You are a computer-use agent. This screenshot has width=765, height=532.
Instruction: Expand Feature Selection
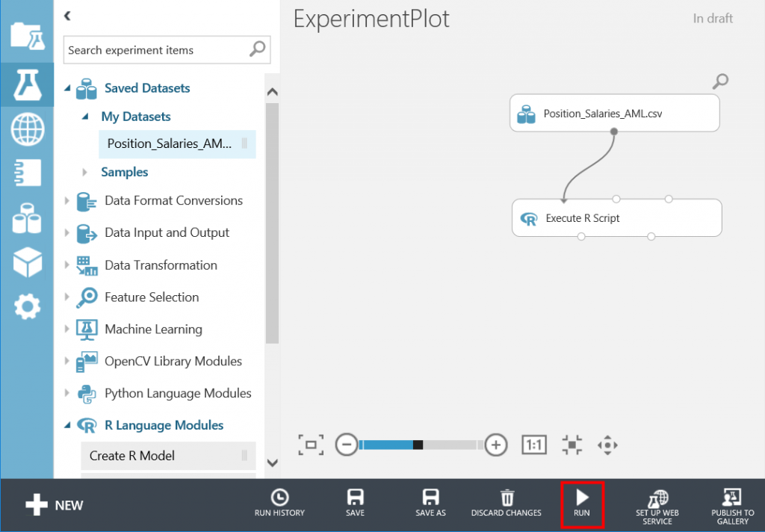66,297
